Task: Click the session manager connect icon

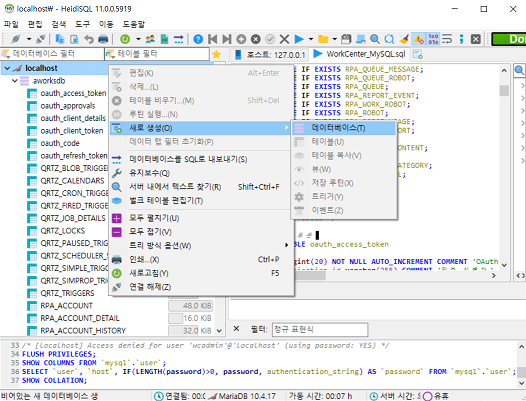Action: tap(15, 39)
